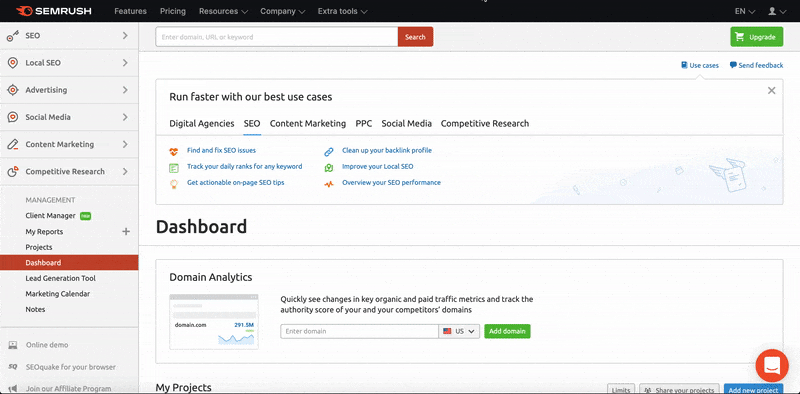Open the US country dropdown
This screenshot has width=800, height=394.
click(x=459, y=331)
